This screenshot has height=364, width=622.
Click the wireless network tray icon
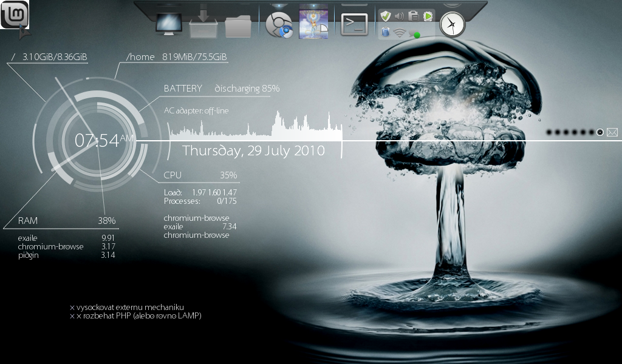pos(398,33)
